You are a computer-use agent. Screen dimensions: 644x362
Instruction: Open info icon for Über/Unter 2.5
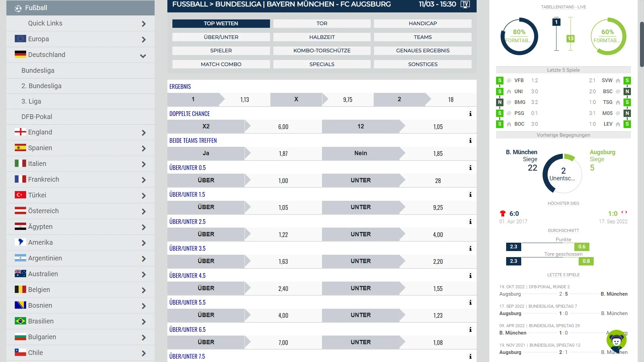pos(470,222)
